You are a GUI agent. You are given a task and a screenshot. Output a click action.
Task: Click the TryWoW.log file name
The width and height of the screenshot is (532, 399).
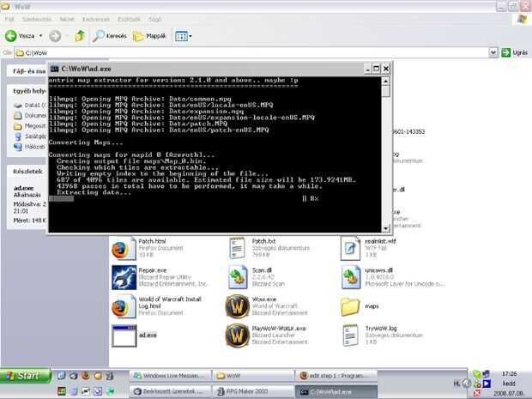coord(381,329)
